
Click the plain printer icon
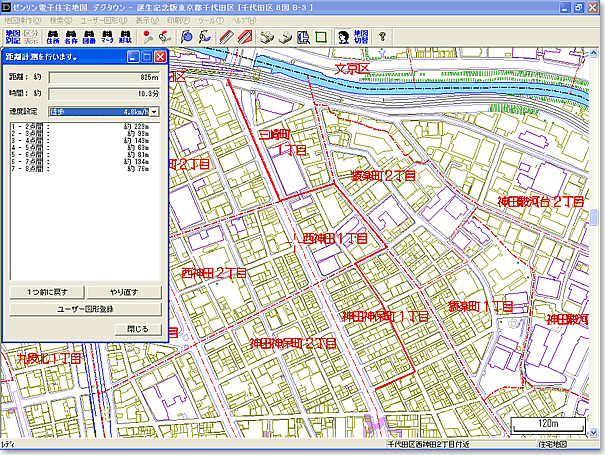[x=285, y=37]
